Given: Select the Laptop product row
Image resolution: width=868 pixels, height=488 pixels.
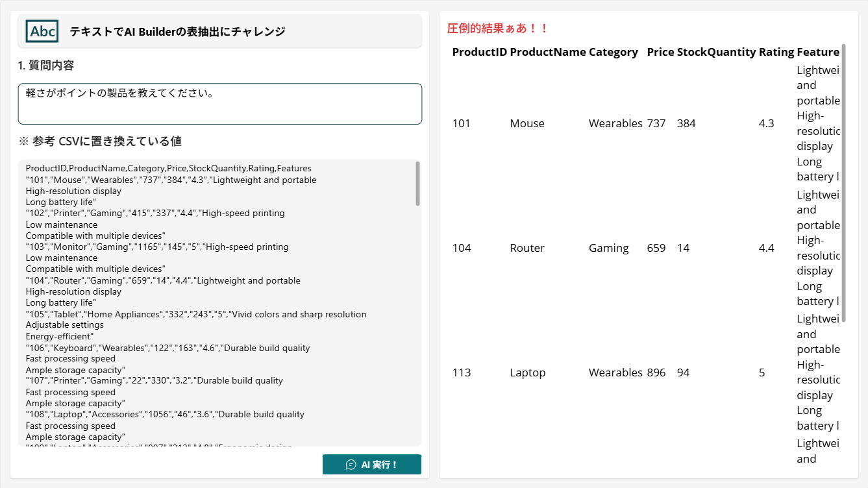Looking at the screenshot, I should [646, 372].
